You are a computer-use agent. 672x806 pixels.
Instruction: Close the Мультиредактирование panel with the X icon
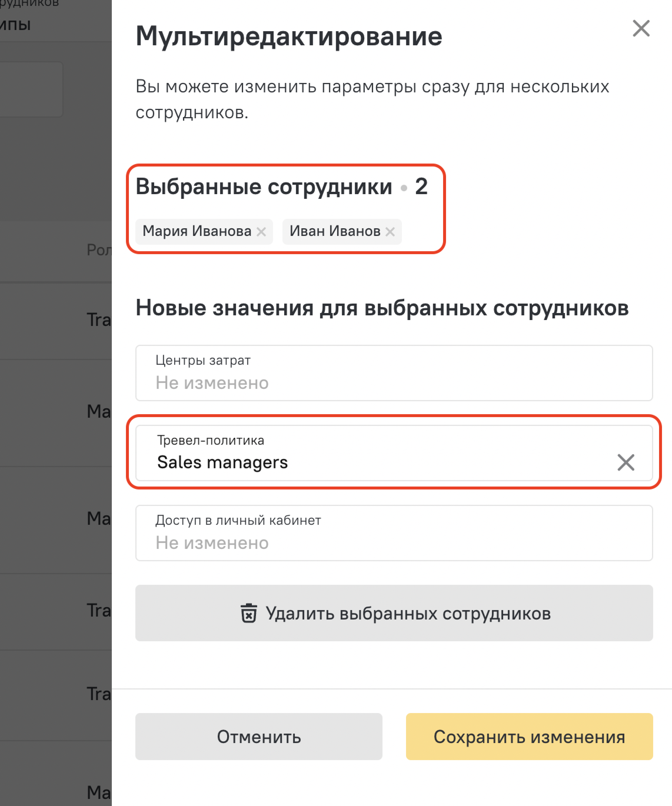(x=641, y=29)
